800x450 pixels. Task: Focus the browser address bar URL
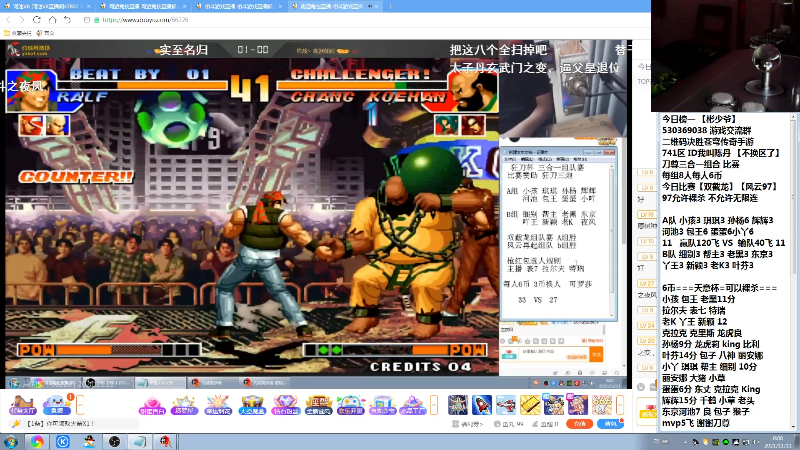pyautogui.click(x=145, y=20)
